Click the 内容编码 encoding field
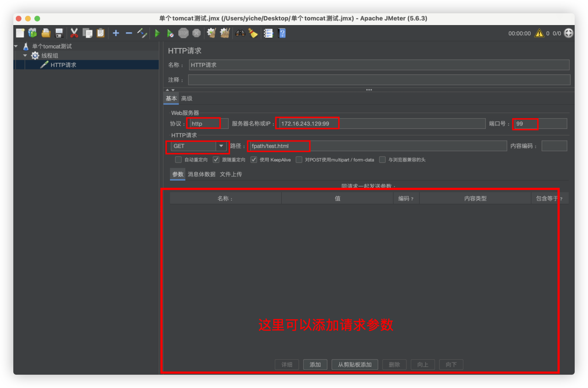588x388 pixels. (554, 146)
